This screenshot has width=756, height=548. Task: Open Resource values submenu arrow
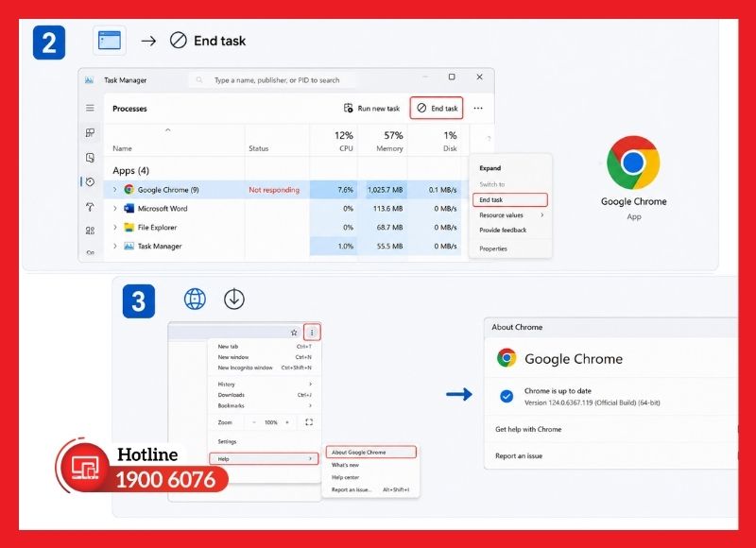point(541,215)
